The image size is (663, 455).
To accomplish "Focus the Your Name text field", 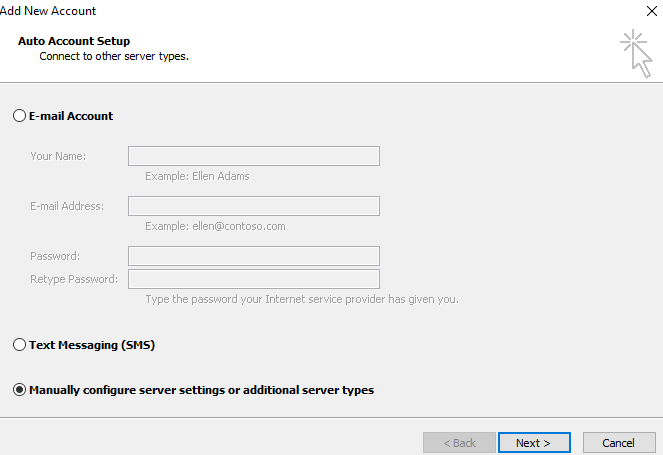I will pos(254,156).
